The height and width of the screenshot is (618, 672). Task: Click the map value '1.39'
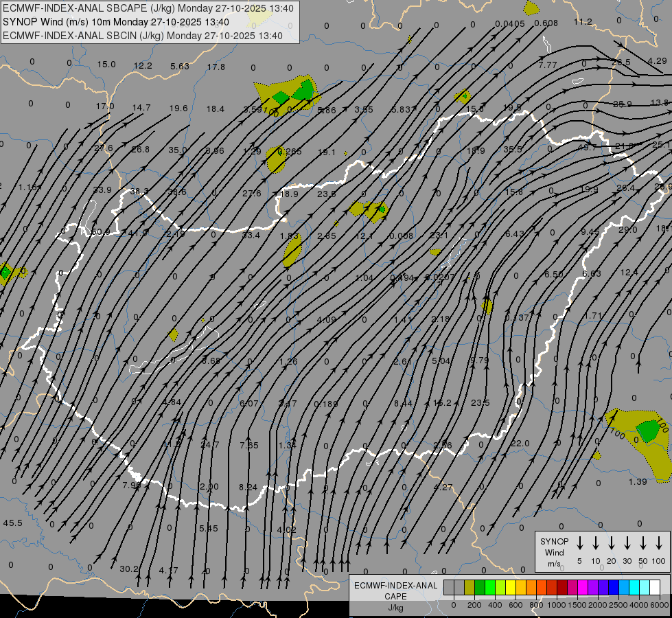click(x=638, y=481)
